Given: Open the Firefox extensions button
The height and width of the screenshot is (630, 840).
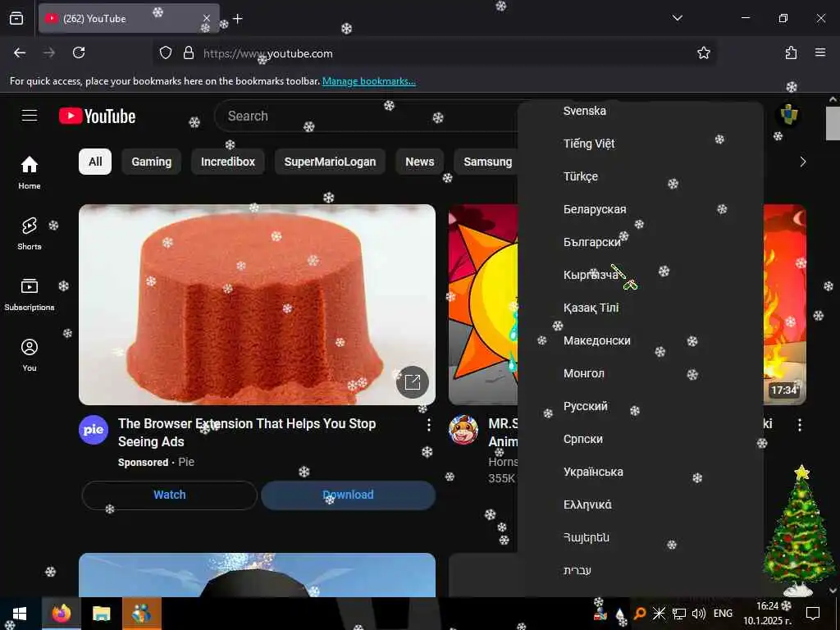Looking at the screenshot, I should click(791, 52).
